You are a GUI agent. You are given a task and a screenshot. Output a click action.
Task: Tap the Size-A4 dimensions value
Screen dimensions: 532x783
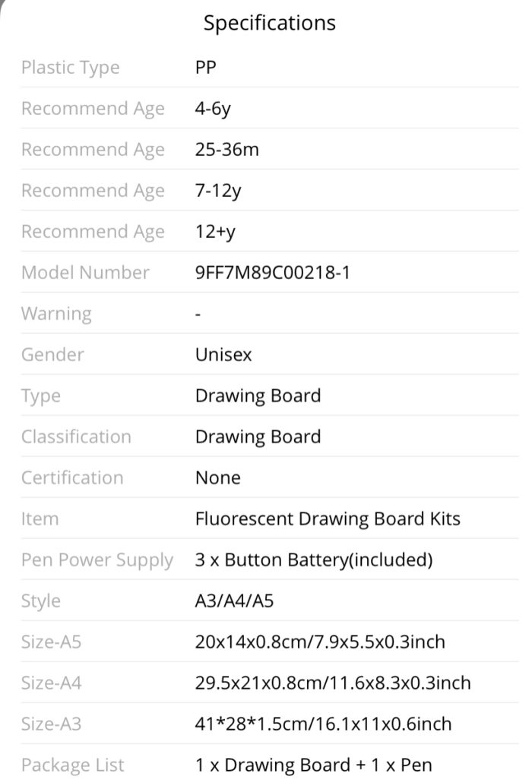tap(333, 683)
